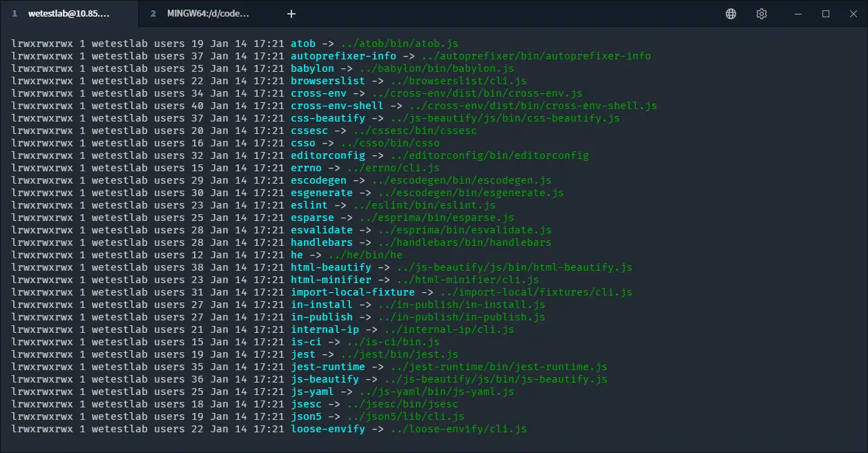Switch to the MINGW64:/d/code tab
Image resolution: width=868 pixels, height=453 pixels.
click(x=207, y=14)
